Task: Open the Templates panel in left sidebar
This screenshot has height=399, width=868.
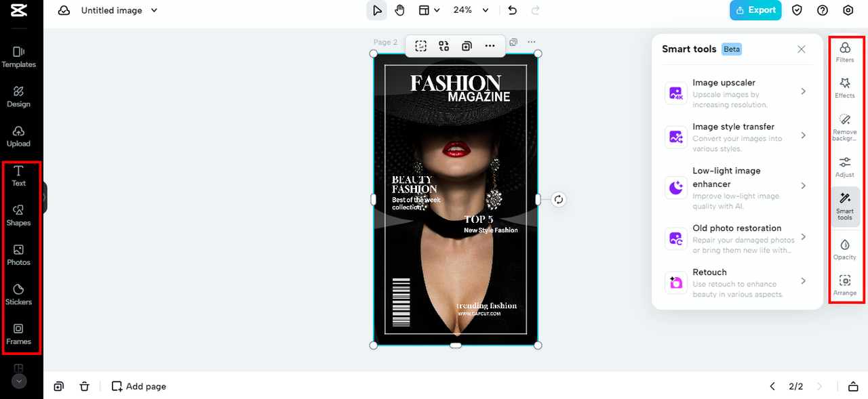Action: point(19,57)
